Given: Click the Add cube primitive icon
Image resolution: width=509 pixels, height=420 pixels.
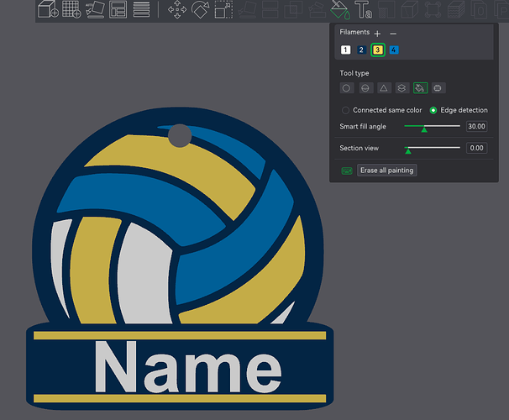Looking at the screenshot, I should pos(48,9).
